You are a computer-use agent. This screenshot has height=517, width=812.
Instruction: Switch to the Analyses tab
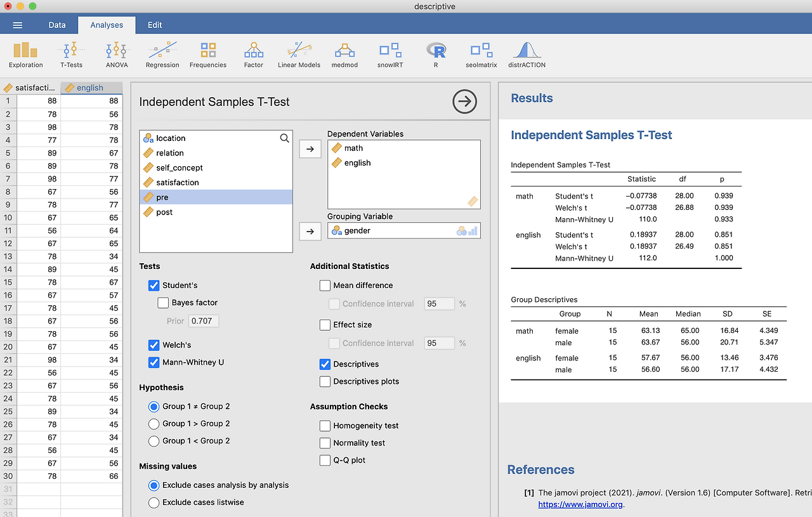point(107,25)
